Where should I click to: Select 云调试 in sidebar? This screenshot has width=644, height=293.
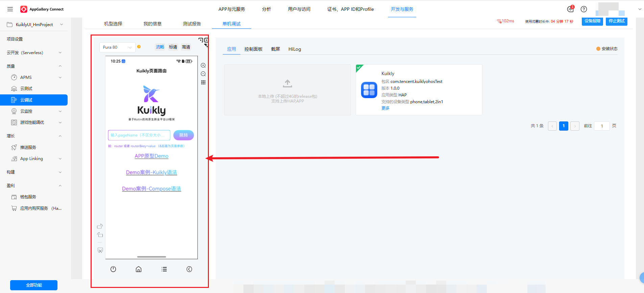click(x=34, y=100)
